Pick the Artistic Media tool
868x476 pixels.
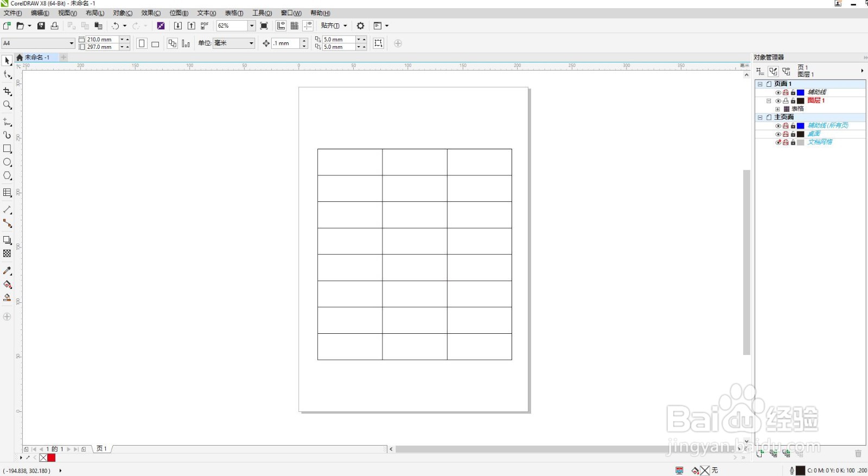tap(7, 135)
